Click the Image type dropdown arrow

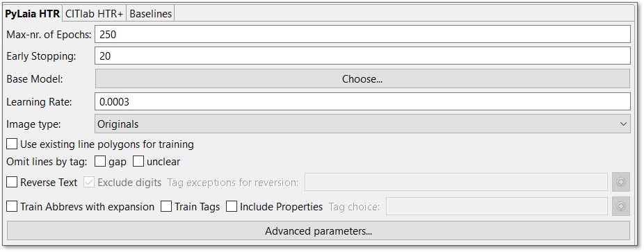[x=623, y=124]
